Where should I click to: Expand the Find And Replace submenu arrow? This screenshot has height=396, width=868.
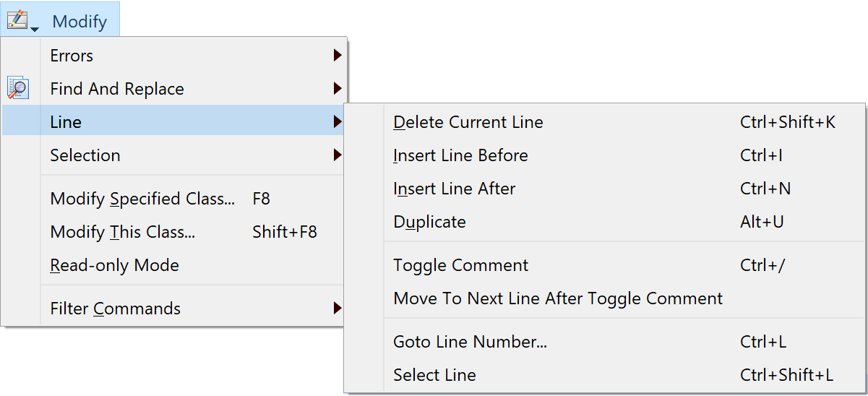coord(337,89)
